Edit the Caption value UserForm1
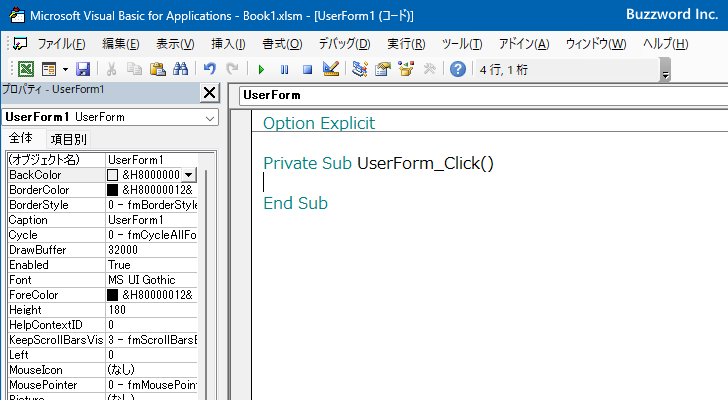Screen dimensions: 728x400 [136, 220]
